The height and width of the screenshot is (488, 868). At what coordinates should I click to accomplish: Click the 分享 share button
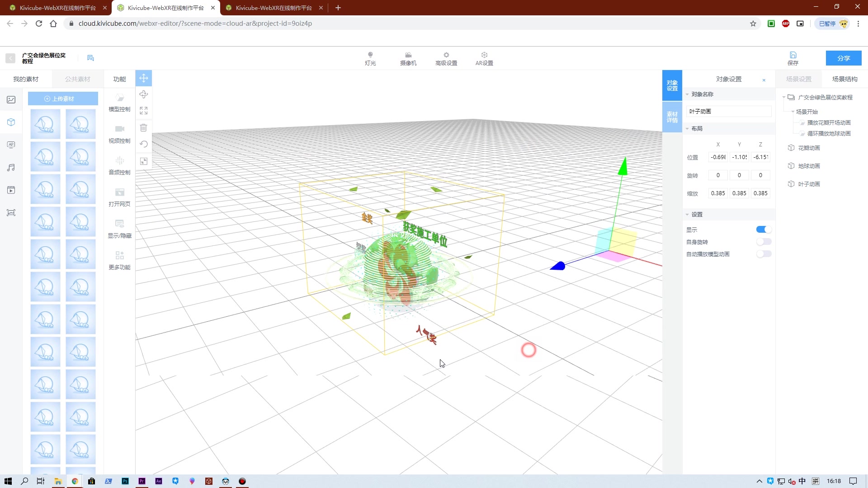(x=843, y=58)
